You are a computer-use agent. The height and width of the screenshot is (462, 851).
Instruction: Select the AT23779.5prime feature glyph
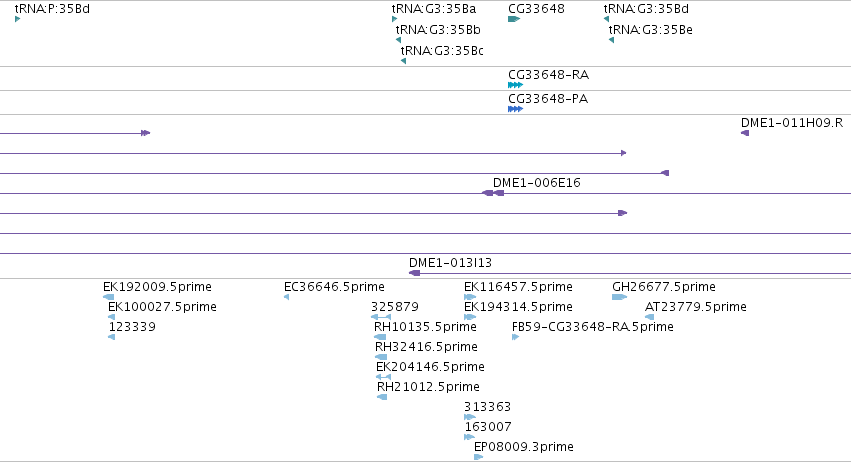click(649, 317)
